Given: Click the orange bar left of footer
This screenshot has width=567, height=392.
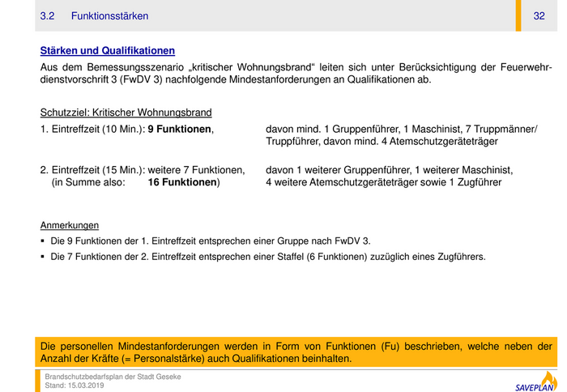Looking at the screenshot, I should click(37, 381).
